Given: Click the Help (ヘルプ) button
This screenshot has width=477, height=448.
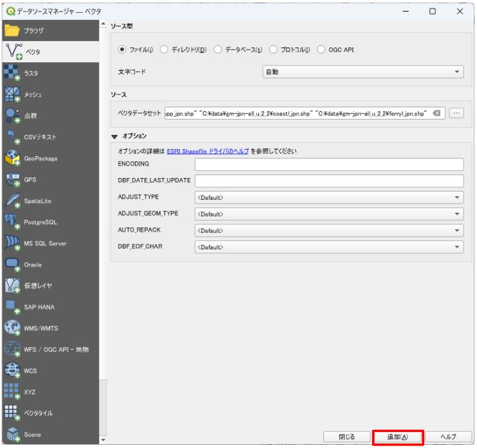Looking at the screenshot, I should [x=449, y=436].
